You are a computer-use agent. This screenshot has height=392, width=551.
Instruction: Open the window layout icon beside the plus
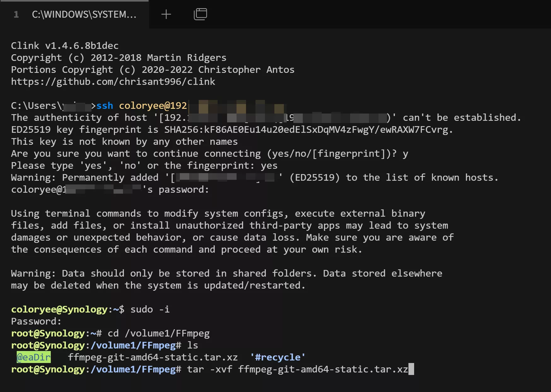200,14
